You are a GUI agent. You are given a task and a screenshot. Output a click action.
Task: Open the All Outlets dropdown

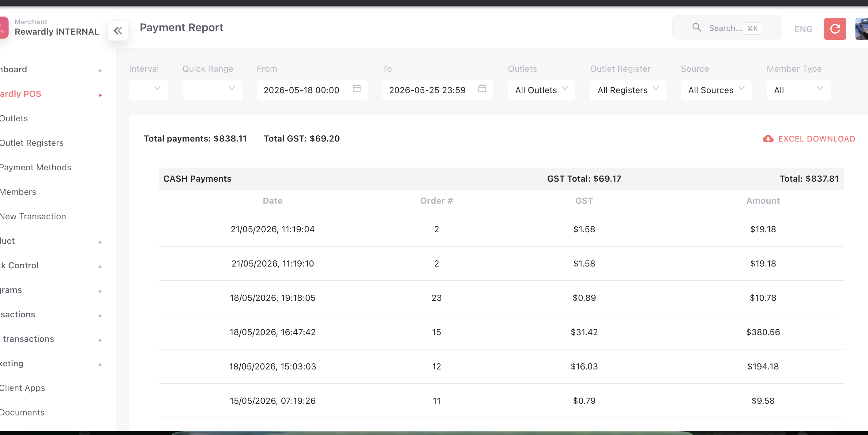tap(542, 90)
